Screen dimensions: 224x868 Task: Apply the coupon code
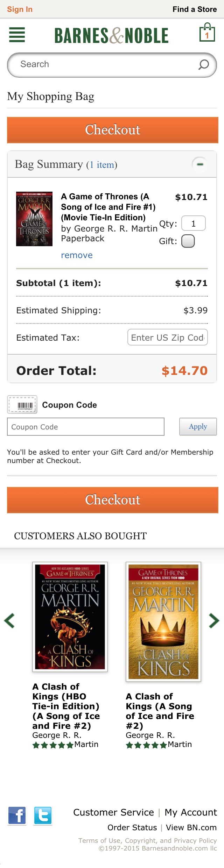[198, 427]
